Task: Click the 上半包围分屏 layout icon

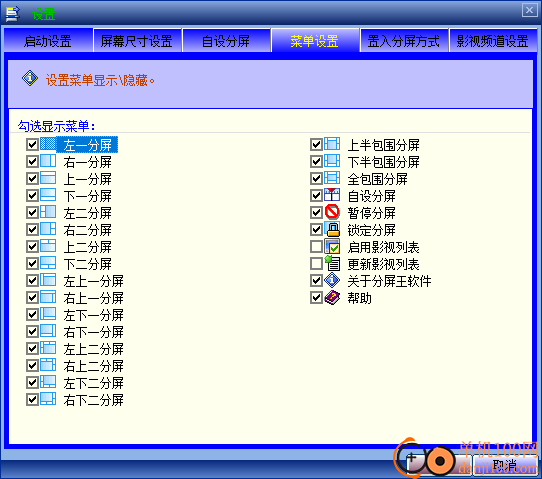Action: pos(332,144)
